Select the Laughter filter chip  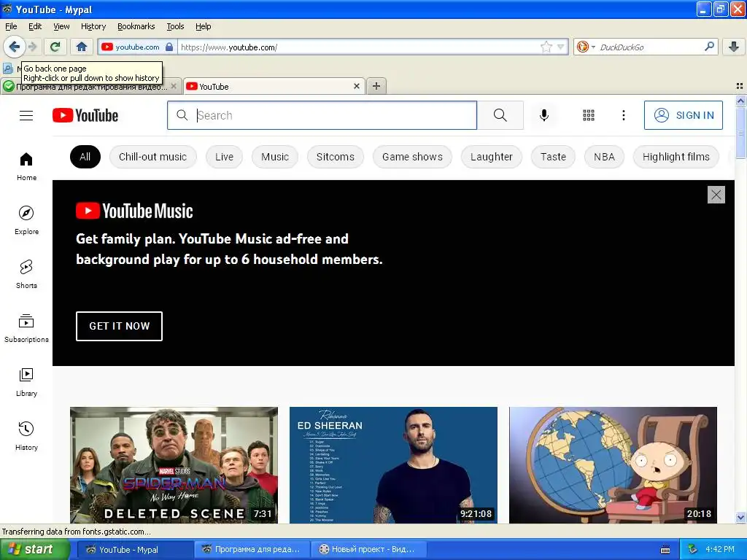click(x=492, y=157)
